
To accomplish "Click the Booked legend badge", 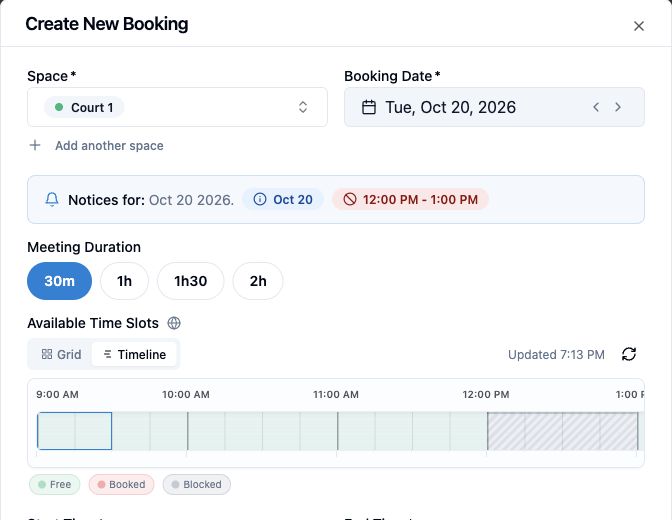I will pyautogui.click(x=121, y=484).
